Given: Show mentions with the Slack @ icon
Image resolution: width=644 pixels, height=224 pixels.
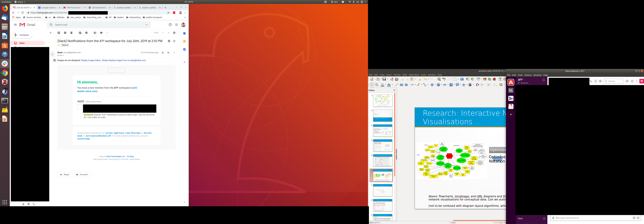Looking at the screenshot, I should 627,81.
